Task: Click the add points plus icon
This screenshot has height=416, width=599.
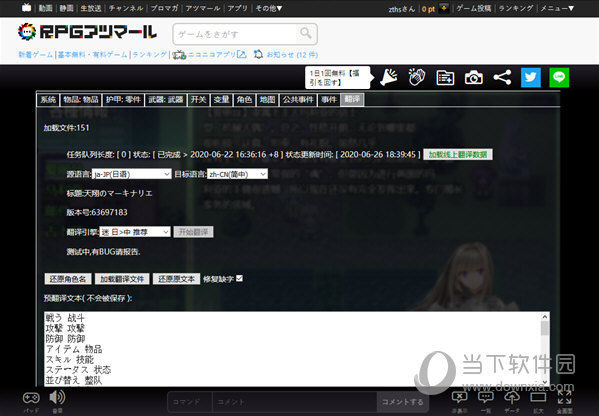Action: click(444, 8)
